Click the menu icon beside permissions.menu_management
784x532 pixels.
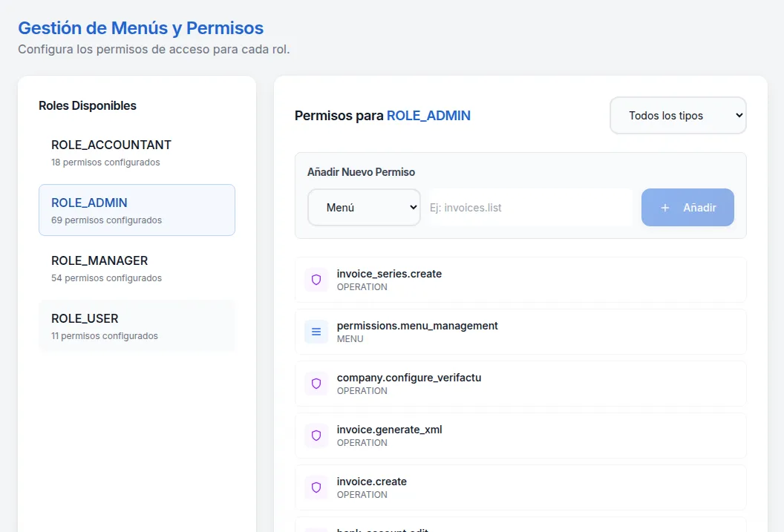(316, 332)
